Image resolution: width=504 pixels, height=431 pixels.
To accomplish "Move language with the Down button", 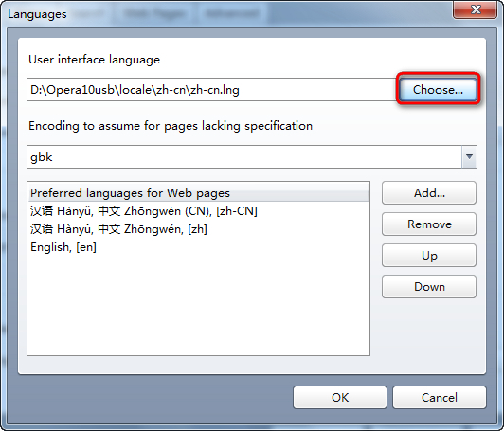I will pos(429,286).
